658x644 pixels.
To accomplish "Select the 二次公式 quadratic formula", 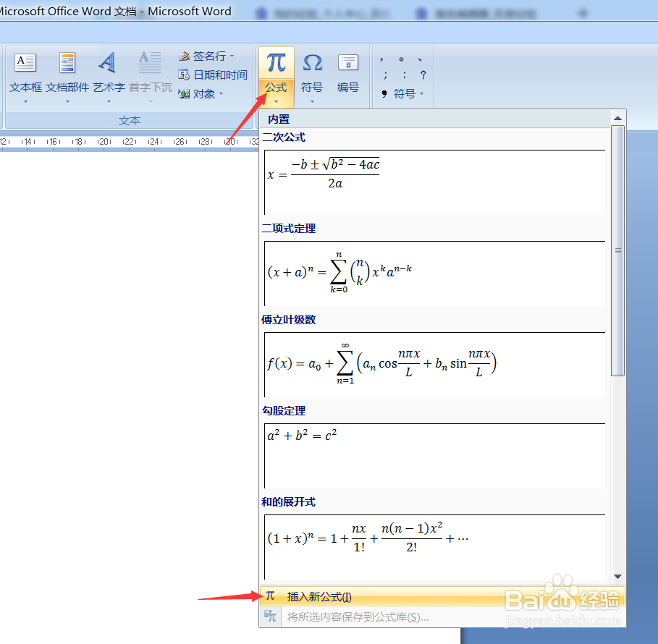I will [434, 182].
